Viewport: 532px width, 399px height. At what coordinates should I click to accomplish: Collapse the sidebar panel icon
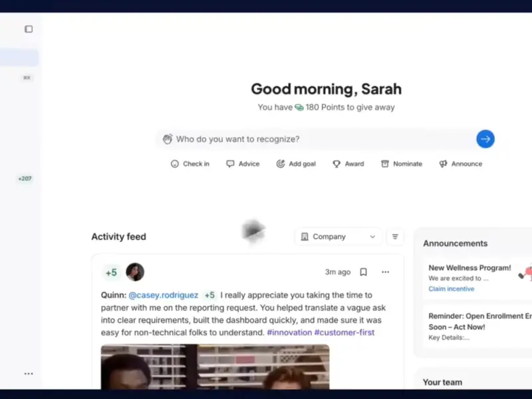[x=29, y=29]
